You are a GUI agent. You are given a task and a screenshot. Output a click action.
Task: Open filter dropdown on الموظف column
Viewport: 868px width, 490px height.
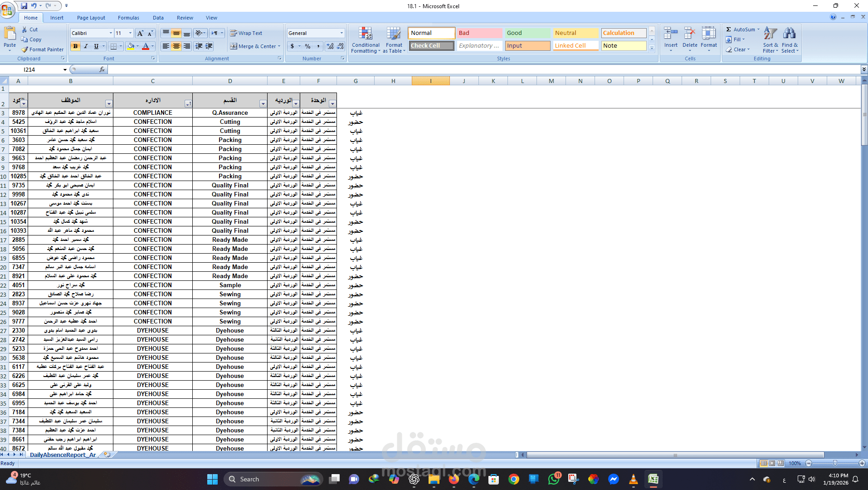[109, 104]
